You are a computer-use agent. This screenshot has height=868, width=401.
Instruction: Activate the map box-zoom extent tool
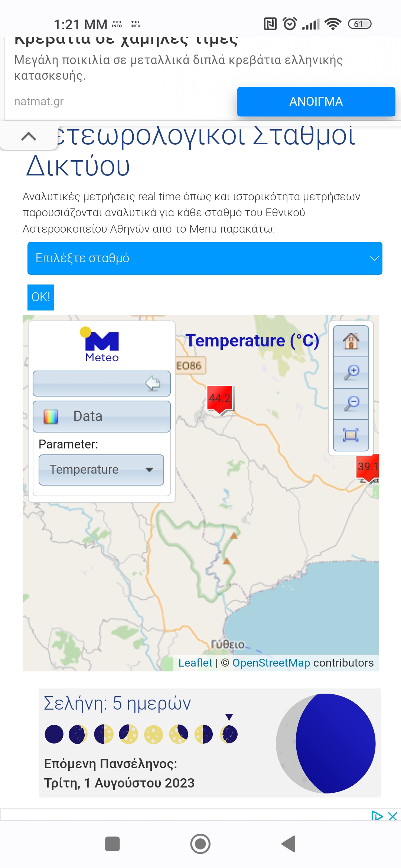(351, 435)
